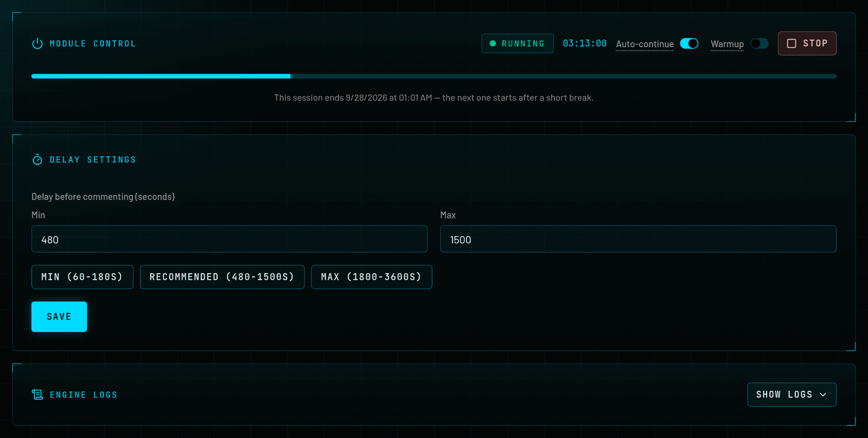Click the session ends message text

pyautogui.click(x=434, y=98)
